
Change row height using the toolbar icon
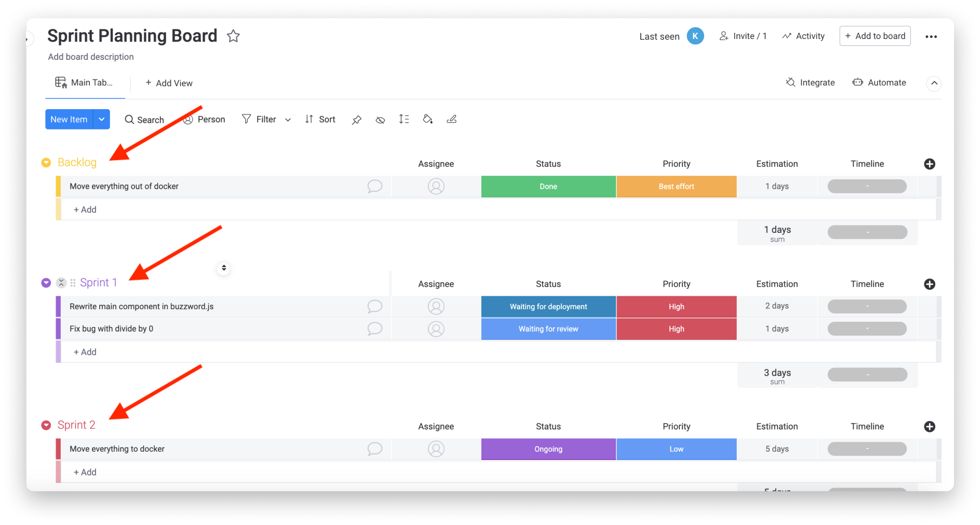404,119
